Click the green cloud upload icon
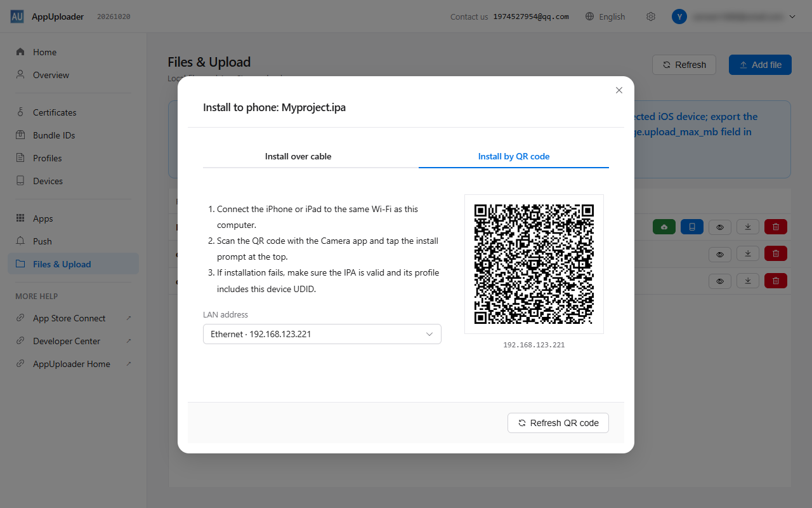The image size is (812, 508). [664, 227]
